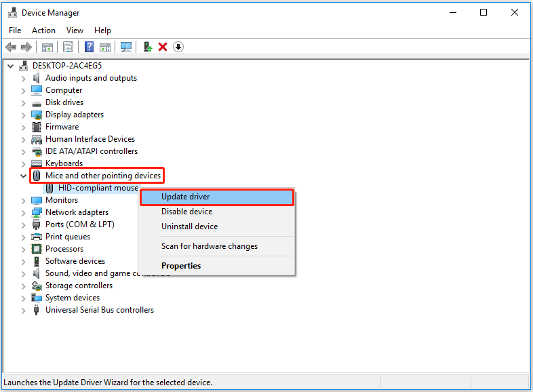Select the IDE ATA/ATAPI controllers label
Image resolution: width=533 pixels, height=392 pixels.
click(92, 151)
